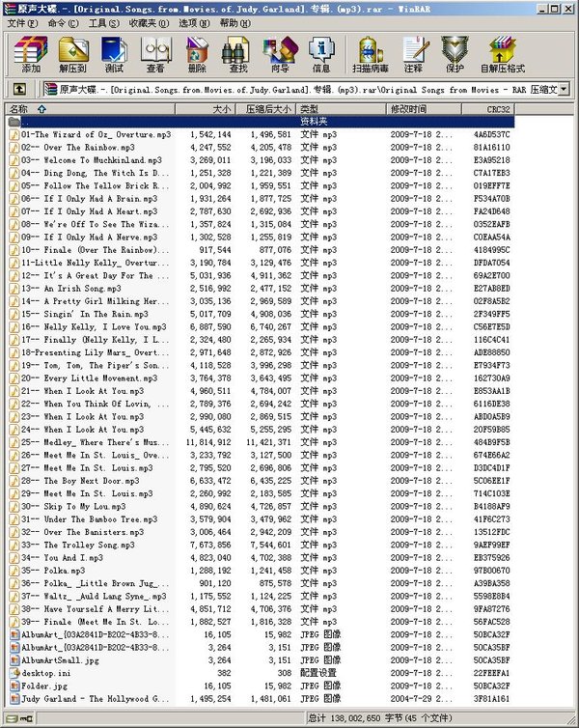Click the 注释 (Comment) toolbar icon
Image resolution: width=579 pixels, height=728 pixels.
point(413,54)
